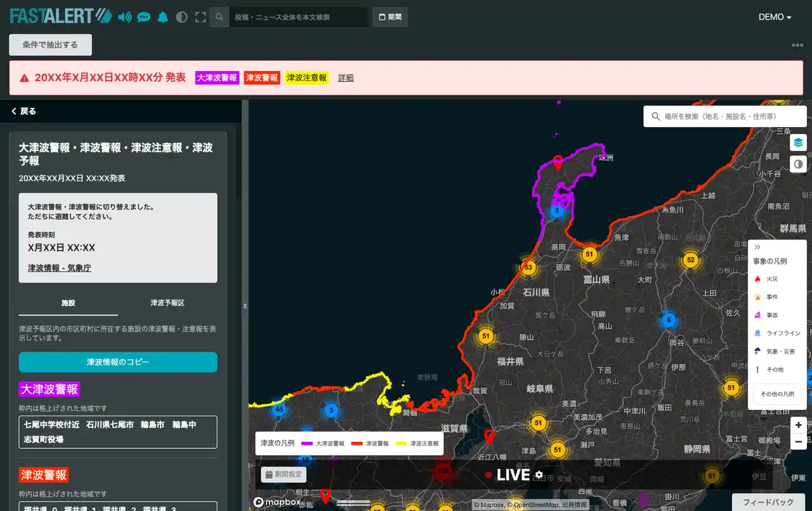Open the DEMO account dropdown

[x=775, y=17]
